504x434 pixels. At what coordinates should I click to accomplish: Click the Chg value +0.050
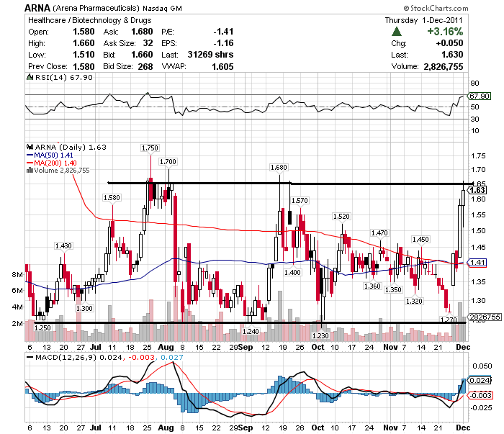pyautogui.click(x=450, y=43)
